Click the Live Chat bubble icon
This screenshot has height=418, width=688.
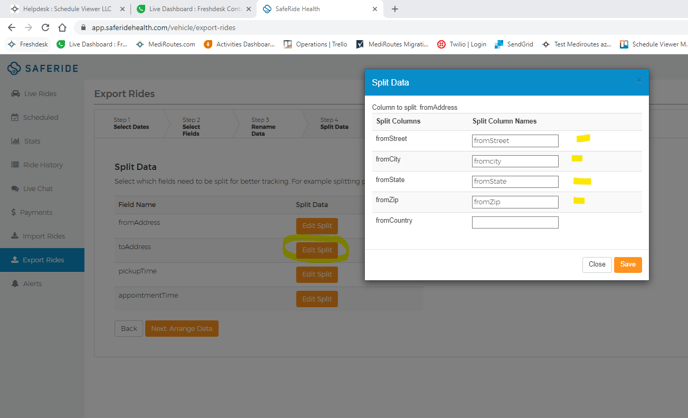(15, 189)
